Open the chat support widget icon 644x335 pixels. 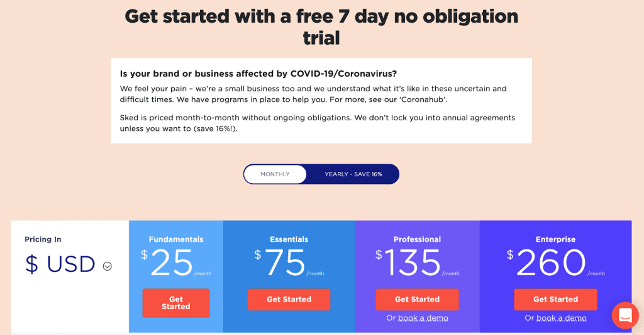[625, 315]
